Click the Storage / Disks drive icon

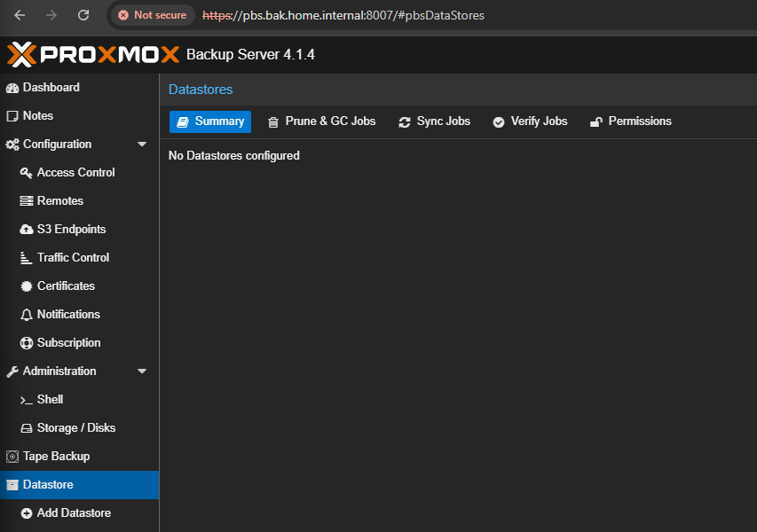[26, 428]
